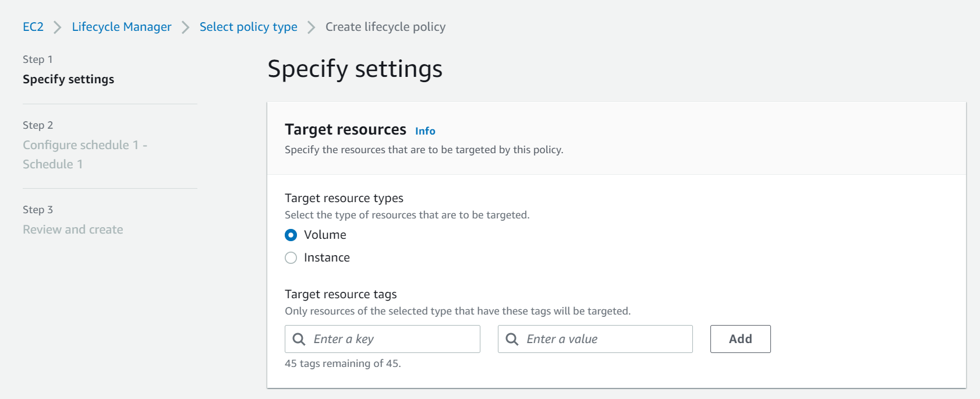This screenshot has width=980, height=399.
Task: Click the Target resources section heading
Action: (345, 129)
